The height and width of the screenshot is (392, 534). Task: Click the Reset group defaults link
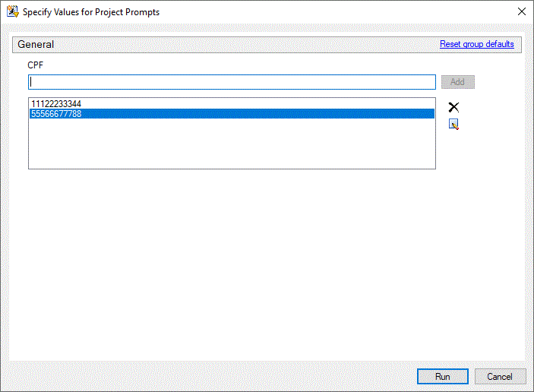(476, 44)
